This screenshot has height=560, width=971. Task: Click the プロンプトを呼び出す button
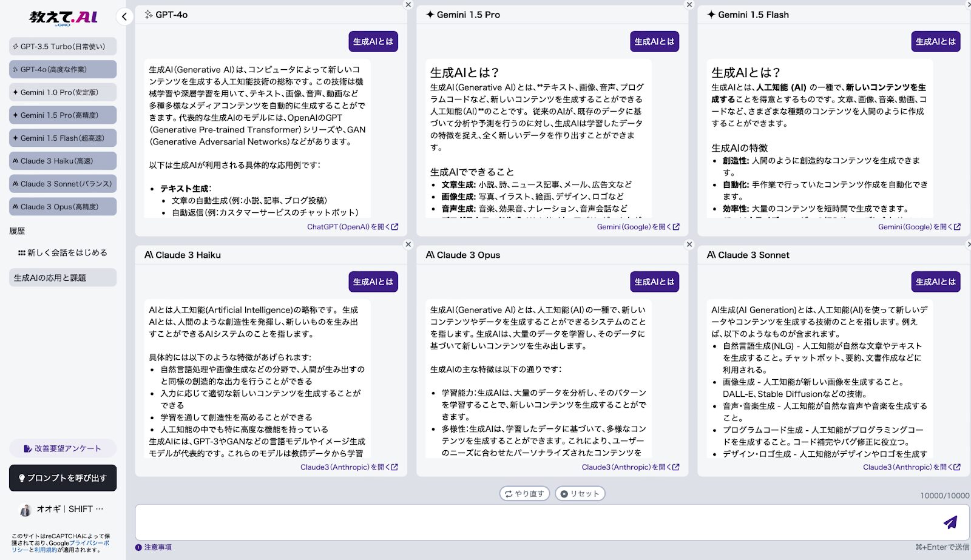[63, 478]
